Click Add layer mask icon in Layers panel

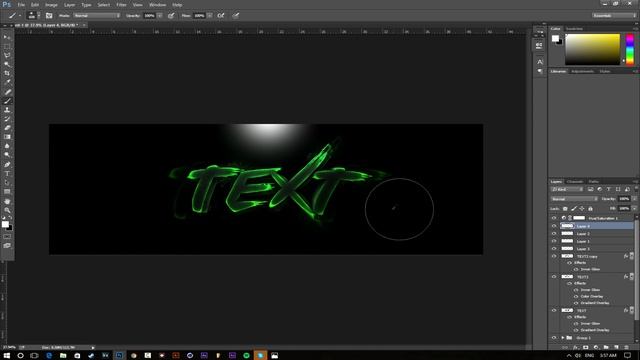(x=586, y=347)
